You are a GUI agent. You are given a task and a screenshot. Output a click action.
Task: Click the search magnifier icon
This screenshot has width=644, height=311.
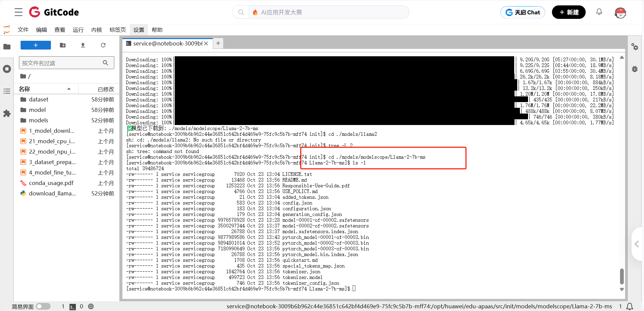[x=241, y=12]
